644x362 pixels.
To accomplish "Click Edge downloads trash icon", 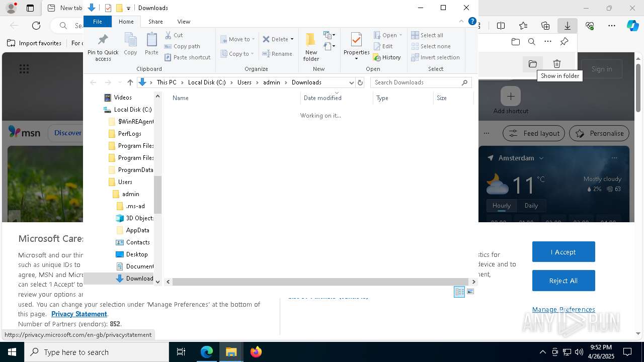I will 557,64.
